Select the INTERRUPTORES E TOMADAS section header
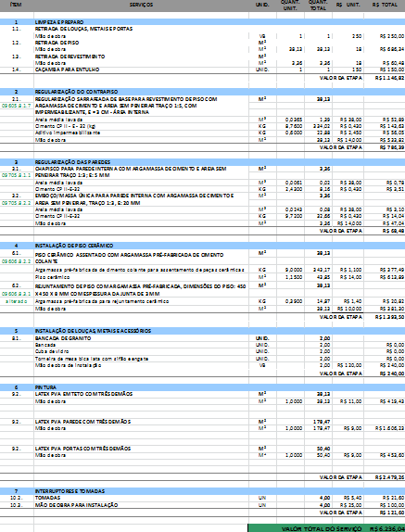The width and height of the screenshot is (405, 532). click(202, 491)
